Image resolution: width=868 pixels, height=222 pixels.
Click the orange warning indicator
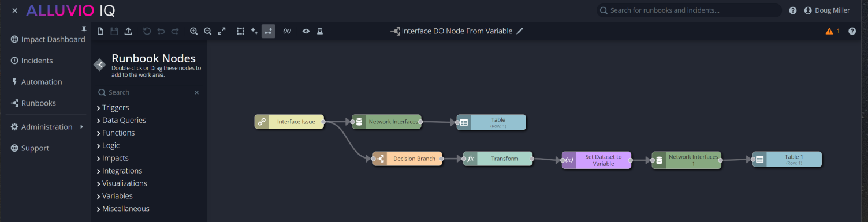coord(833,31)
